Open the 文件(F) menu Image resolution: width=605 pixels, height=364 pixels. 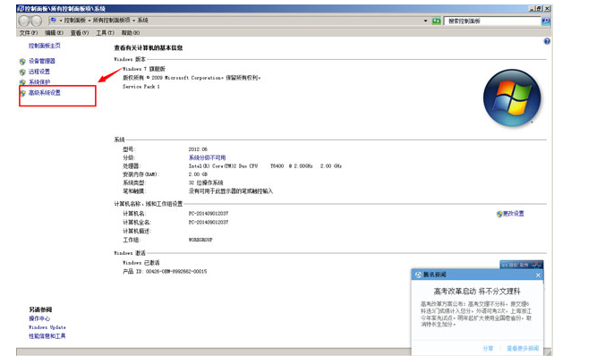(29, 32)
